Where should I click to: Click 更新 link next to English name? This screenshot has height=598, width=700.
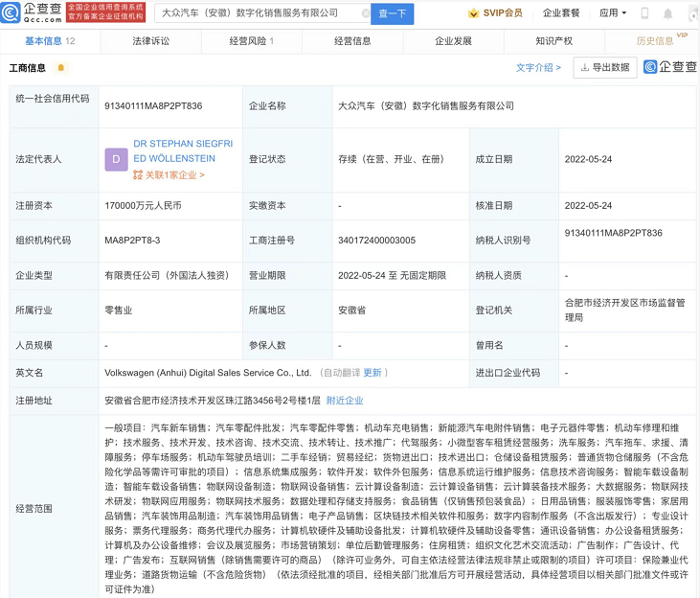[x=372, y=373]
